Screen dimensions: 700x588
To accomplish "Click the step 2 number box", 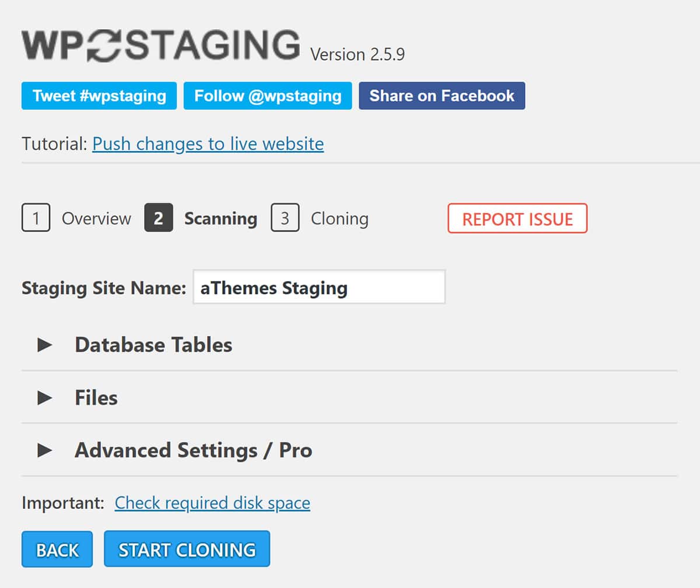I will coord(159,218).
